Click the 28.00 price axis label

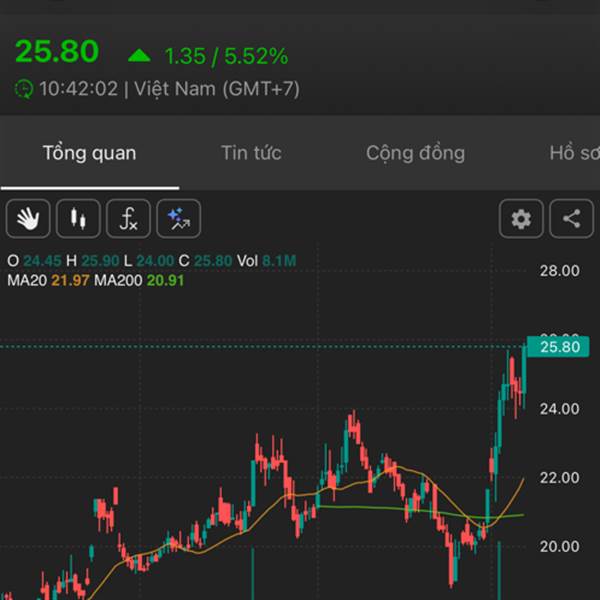click(559, 270)
